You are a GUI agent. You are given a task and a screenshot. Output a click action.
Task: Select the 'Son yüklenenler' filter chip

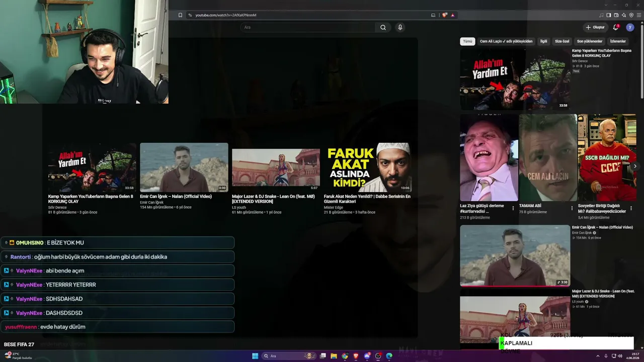590,41
